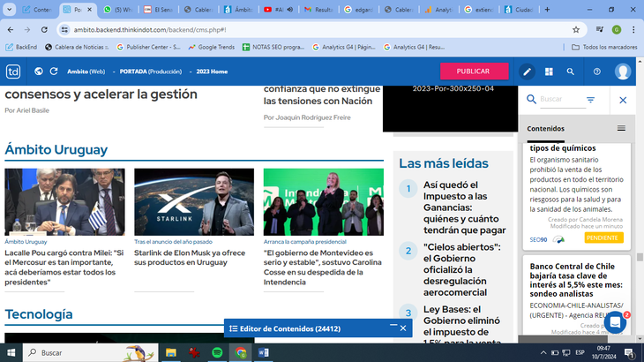The width and height of the screenshot is (644, 362).
Task: Click the Windows Start button
Action: click(11, 352)
